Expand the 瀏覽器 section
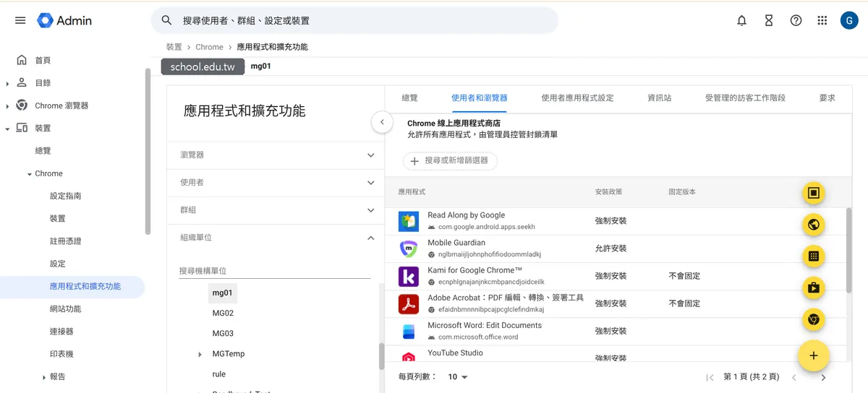Viewport: 868px width, 393px height. pyautogui.click(x=371, y=155)
